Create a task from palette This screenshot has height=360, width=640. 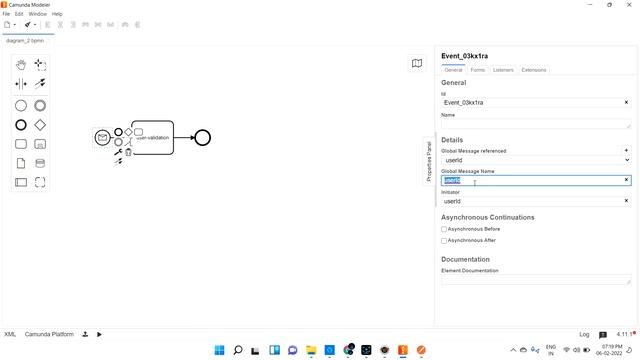pyautogui.click(x=21, y=144)
